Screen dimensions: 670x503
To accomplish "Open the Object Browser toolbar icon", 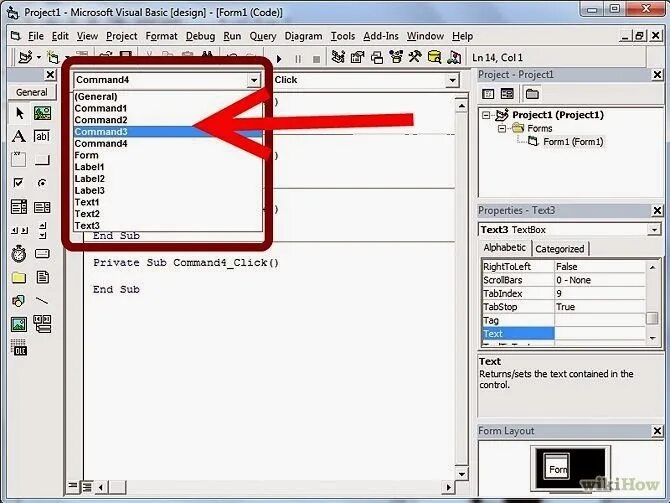I will 396,57.
